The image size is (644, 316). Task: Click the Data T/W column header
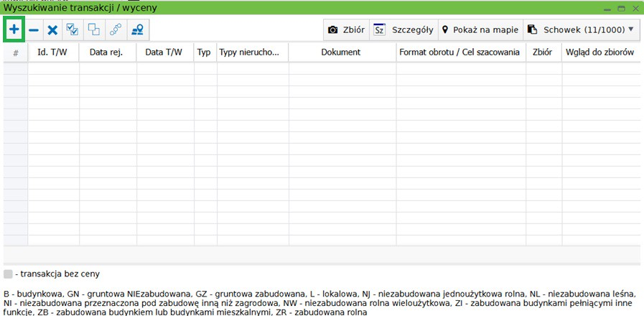coord(164,52)
